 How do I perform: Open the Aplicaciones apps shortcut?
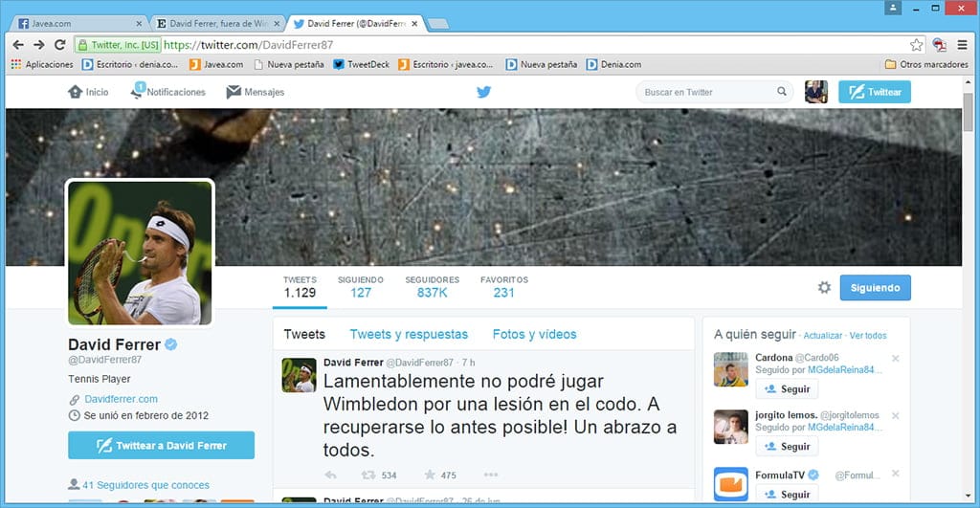click(x=42, y=64)
